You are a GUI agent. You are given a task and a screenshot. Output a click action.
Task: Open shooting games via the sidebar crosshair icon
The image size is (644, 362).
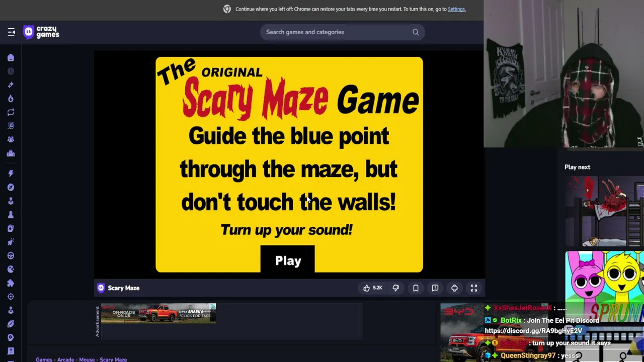click(11, 297)
